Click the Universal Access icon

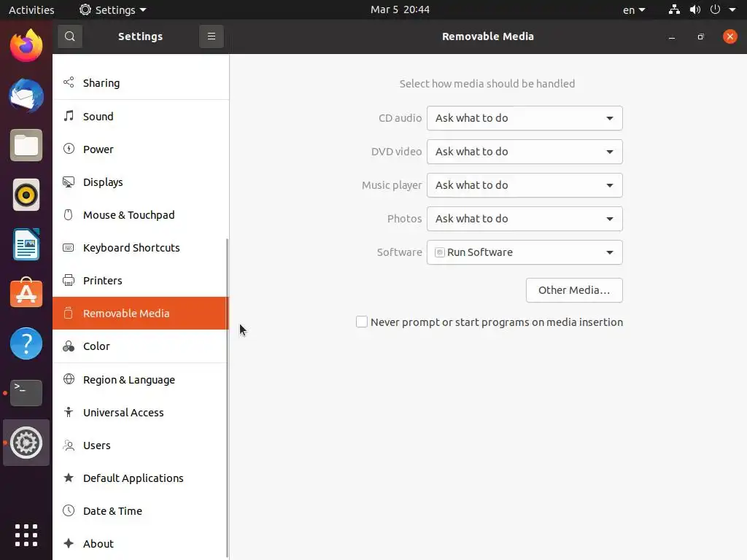click(69, 413)
